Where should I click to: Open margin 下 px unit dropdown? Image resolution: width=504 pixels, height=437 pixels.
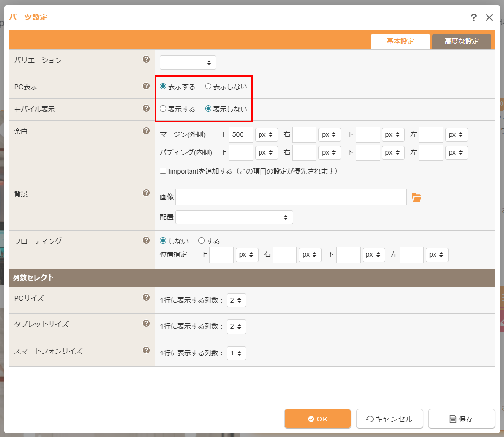tap(393, 134)
